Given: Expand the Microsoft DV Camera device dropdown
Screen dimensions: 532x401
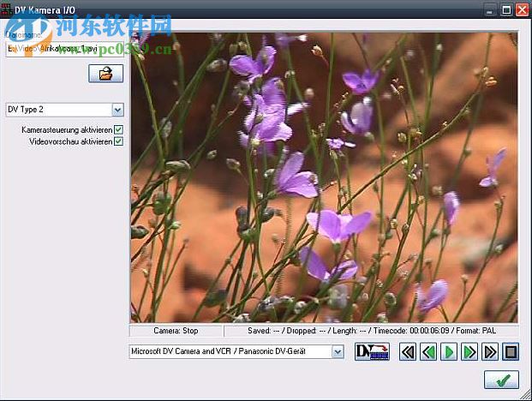Looking at the screenshot, I should (x=338, y=352).
